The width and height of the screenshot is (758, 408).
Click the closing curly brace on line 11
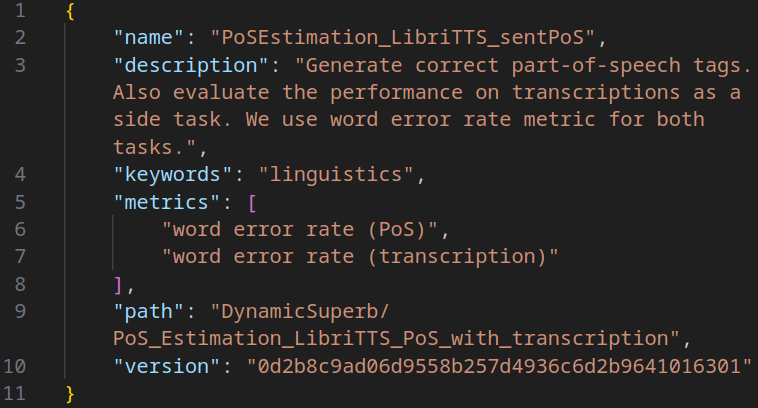tap(69, 391)
